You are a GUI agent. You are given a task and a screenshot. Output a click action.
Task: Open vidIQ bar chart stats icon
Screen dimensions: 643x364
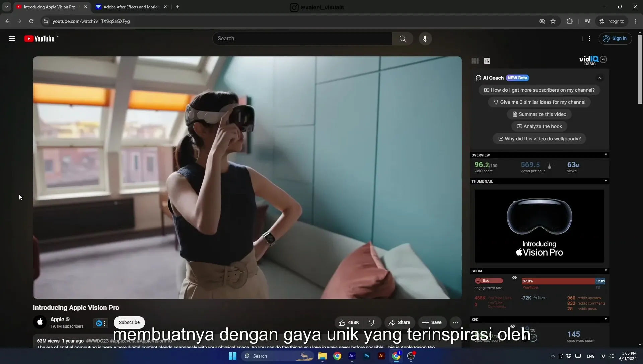(487, 61)
